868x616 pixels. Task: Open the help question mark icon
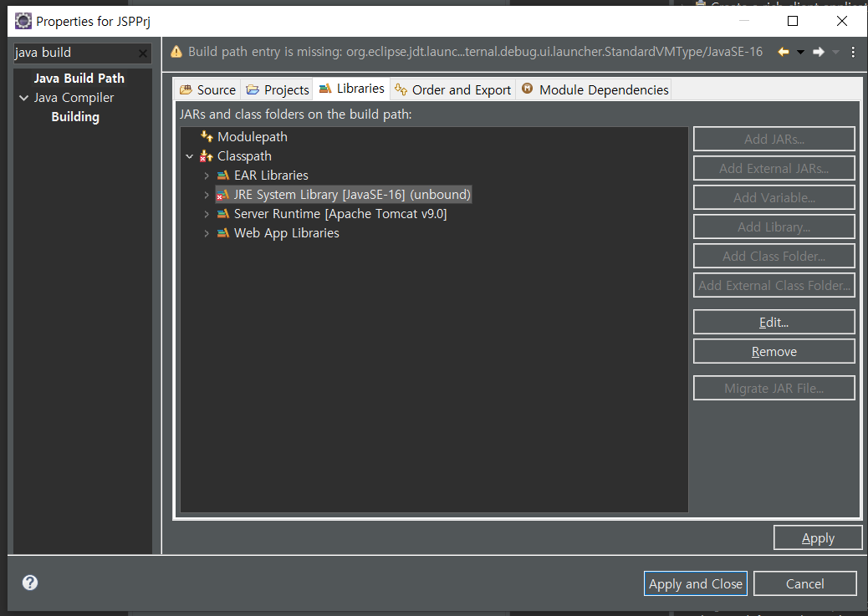[x=30, y=583]
